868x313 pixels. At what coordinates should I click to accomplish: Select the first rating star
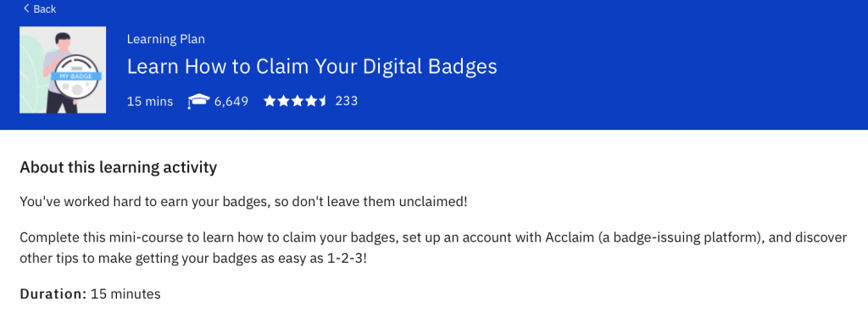tap(269, 101)
